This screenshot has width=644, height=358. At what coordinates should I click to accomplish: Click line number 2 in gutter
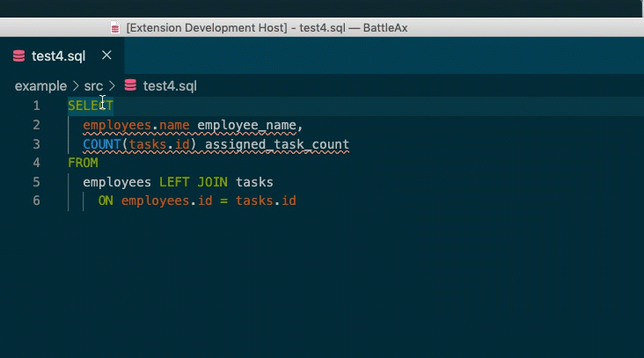37,125
